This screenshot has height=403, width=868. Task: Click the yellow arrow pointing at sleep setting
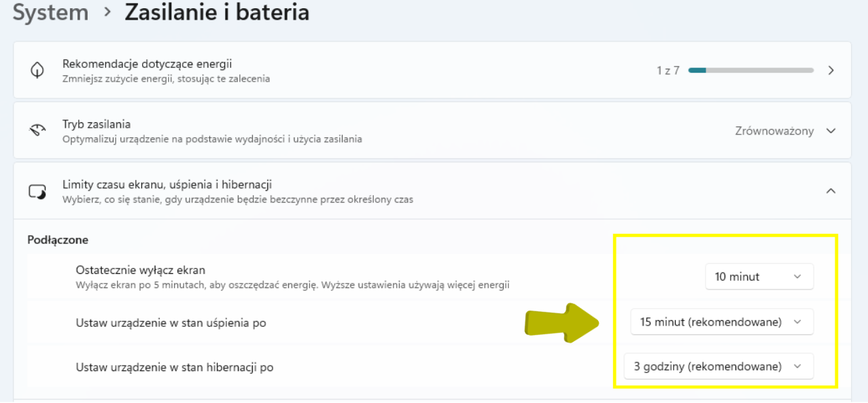(x=561, y=321)
